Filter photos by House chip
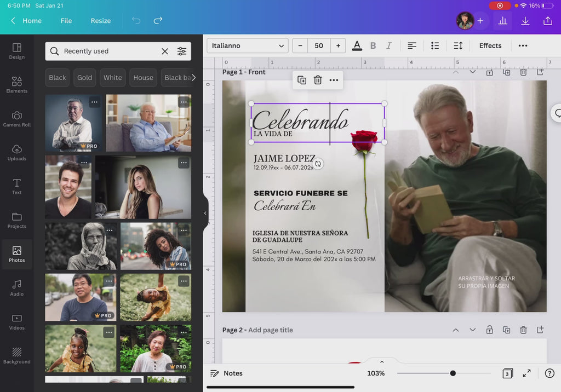This screenshot has width=561, height=392. tap(143, 78)
